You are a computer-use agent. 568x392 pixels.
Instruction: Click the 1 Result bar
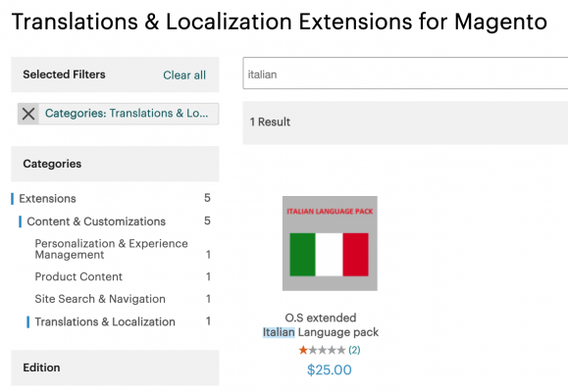pos(405,122)
